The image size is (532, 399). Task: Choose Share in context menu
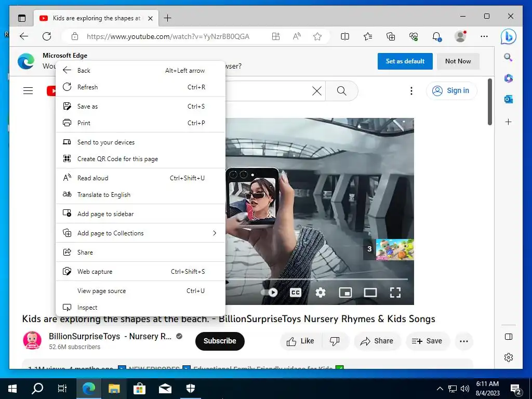click(140, 252)
